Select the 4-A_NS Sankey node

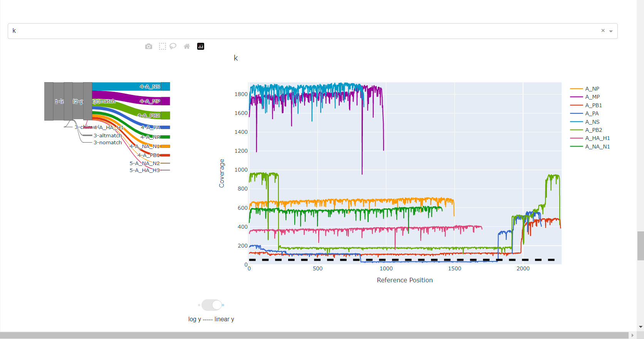(165, 86)
